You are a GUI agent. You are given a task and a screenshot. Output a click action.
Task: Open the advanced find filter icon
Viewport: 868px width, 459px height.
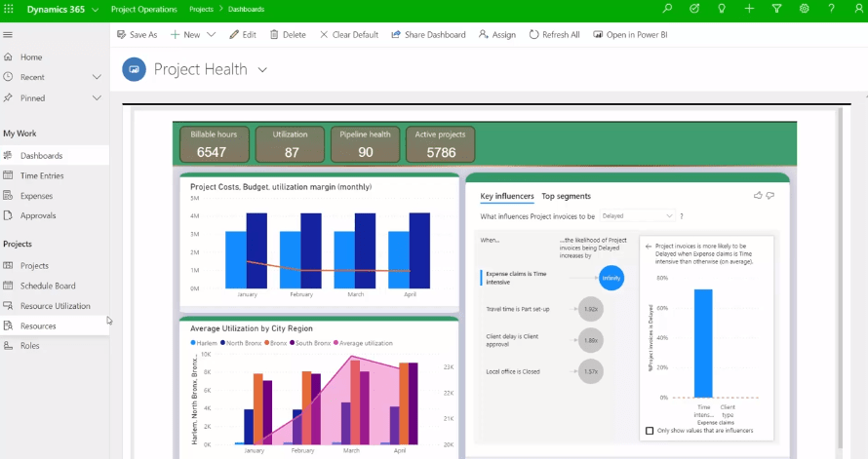(x=776, y=8)
